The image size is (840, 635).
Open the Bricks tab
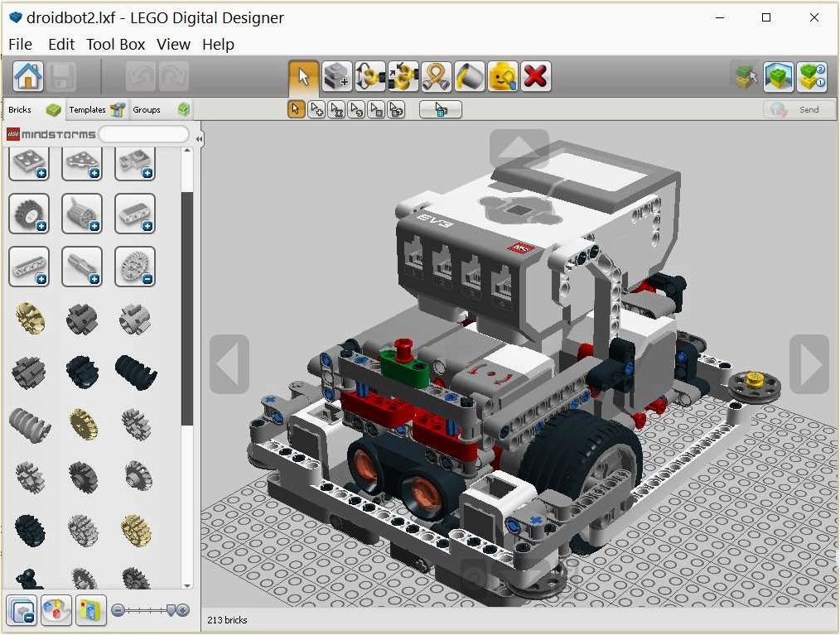tap(34, 109)
